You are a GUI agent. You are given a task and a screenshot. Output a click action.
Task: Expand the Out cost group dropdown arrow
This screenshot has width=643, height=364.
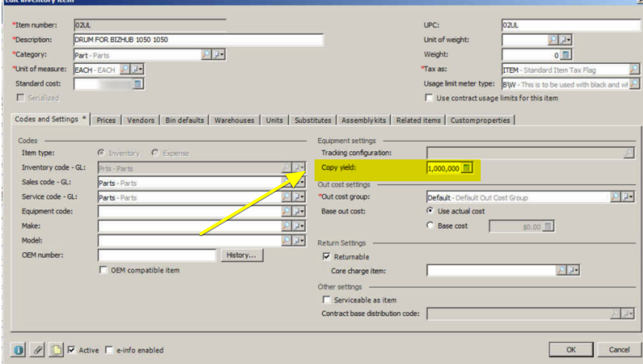point(628,197)
